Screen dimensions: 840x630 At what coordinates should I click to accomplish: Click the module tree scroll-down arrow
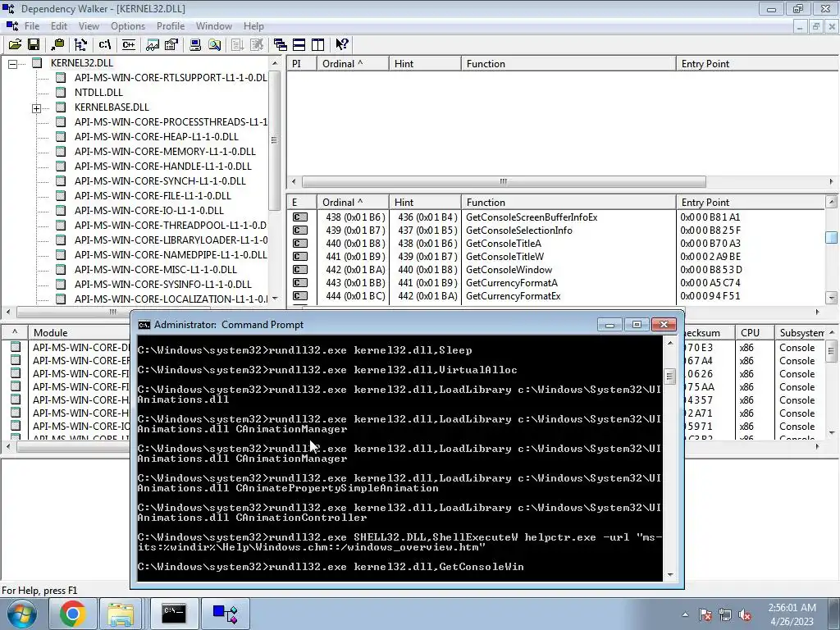point(275,299)
